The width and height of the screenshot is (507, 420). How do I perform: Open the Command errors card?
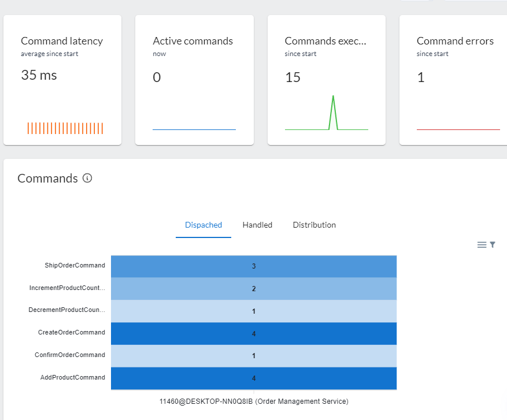tap(453, 80)
